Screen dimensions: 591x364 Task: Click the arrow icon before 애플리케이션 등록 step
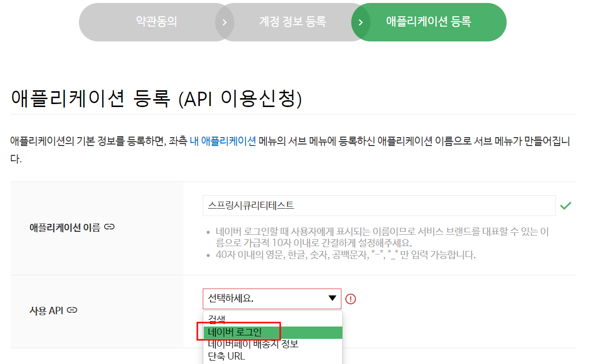361,22
